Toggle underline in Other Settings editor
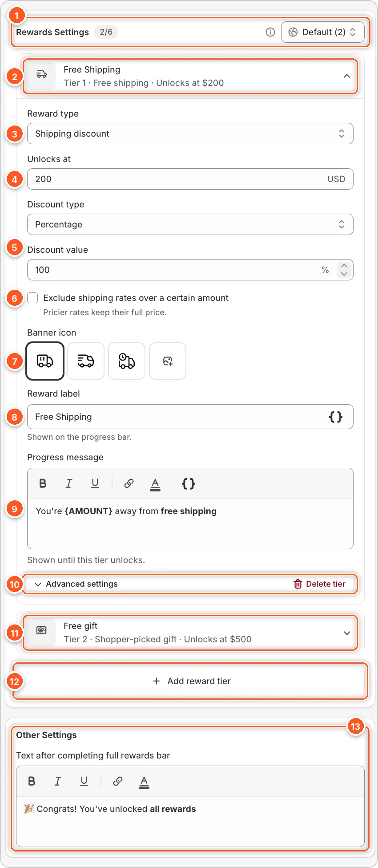378x868 pixels. [x=84, y=781]
